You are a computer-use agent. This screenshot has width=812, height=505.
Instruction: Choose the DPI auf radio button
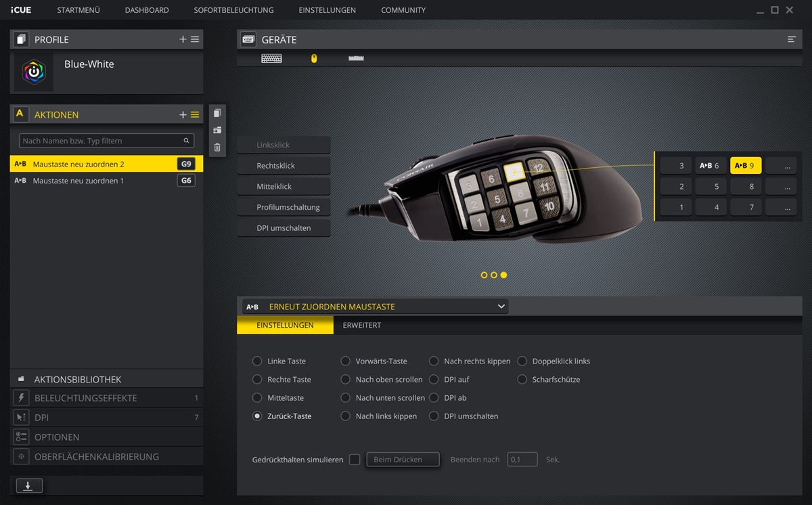tap(434, 380)
